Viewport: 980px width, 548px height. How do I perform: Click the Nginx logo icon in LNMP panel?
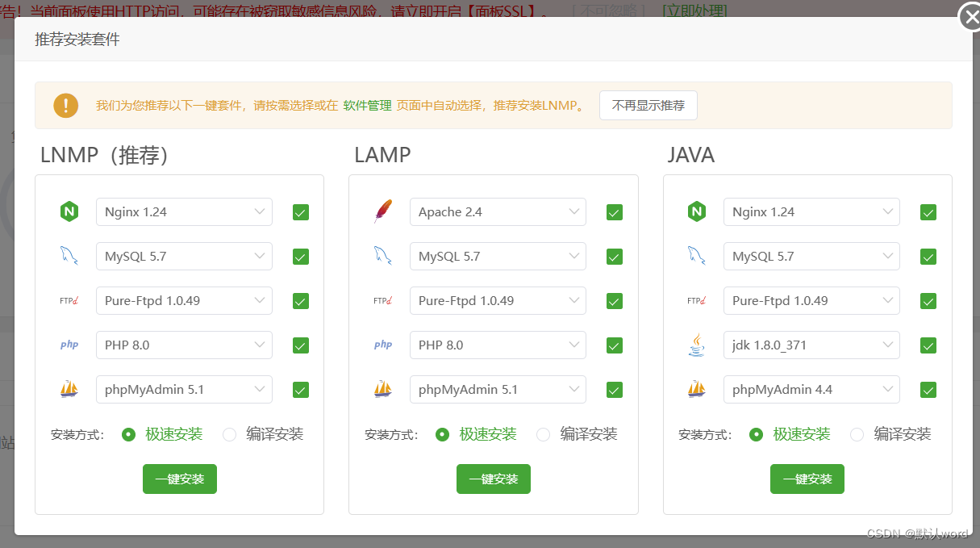pyautogui.click(x=69, y=212)
